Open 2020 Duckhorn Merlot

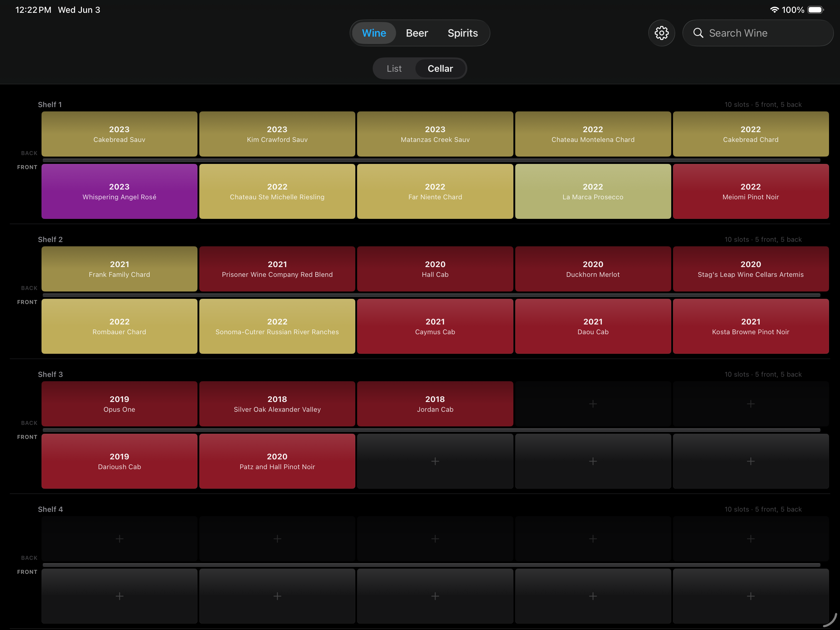point(593,269)
